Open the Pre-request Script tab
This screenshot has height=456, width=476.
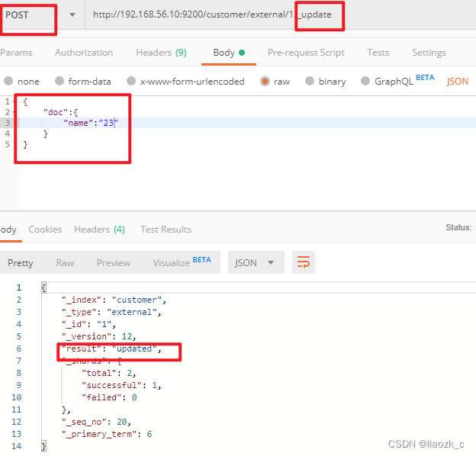tap(306, 53)
